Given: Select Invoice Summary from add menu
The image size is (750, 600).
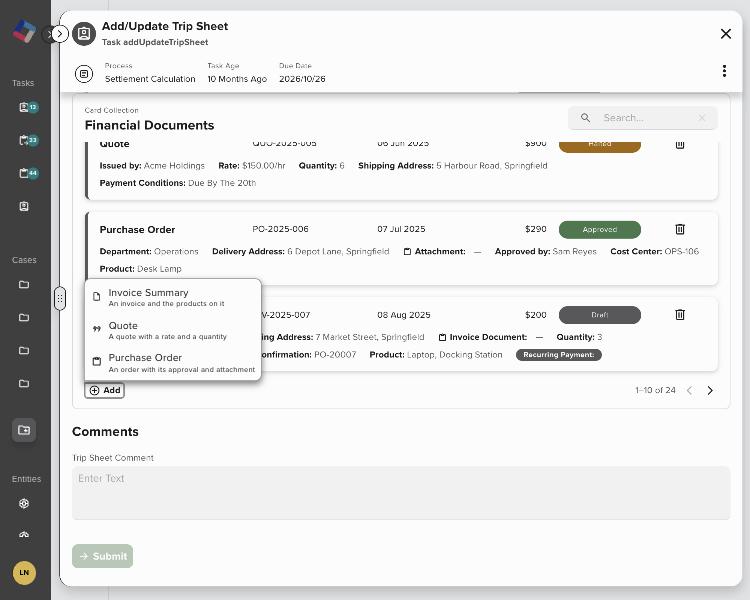Looking at the screenshot, I should pos(173,297).
